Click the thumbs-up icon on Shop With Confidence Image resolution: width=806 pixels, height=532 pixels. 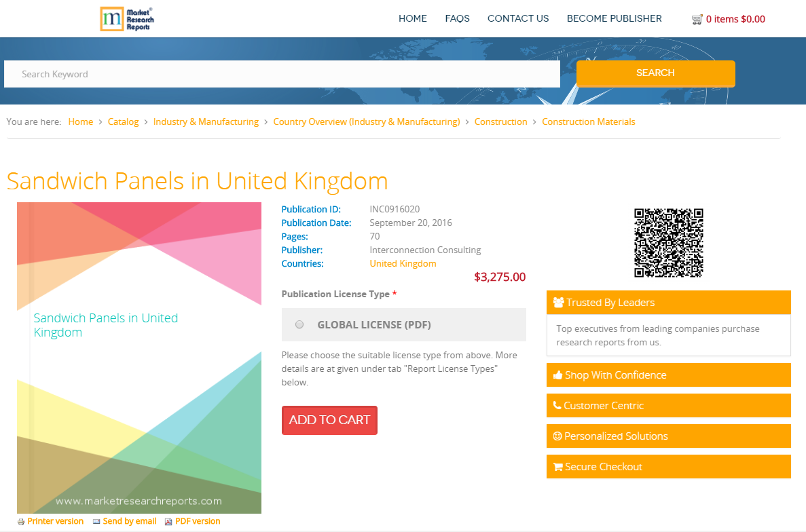point(557,375)
